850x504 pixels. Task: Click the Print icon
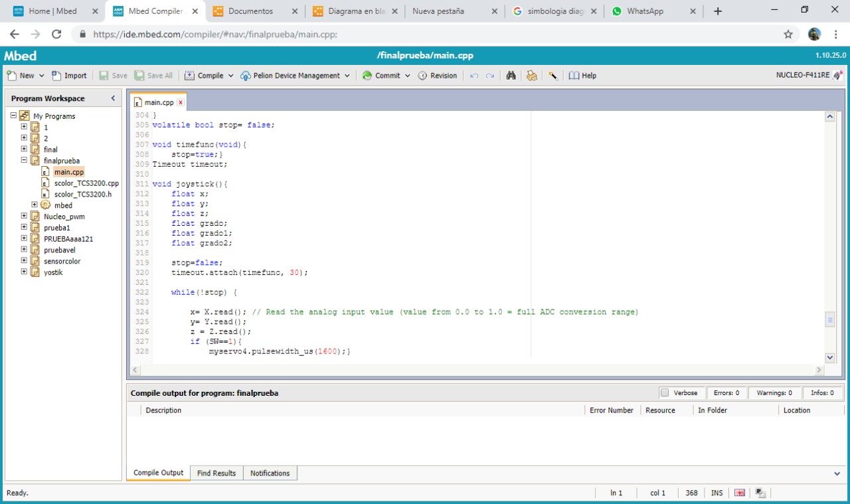point(531,76)
